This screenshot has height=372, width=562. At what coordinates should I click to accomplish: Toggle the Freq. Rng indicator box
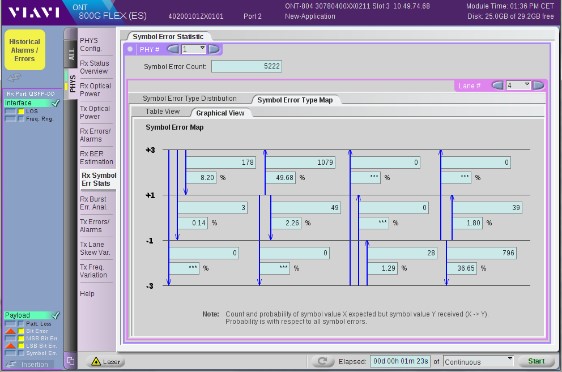[21, 119]
